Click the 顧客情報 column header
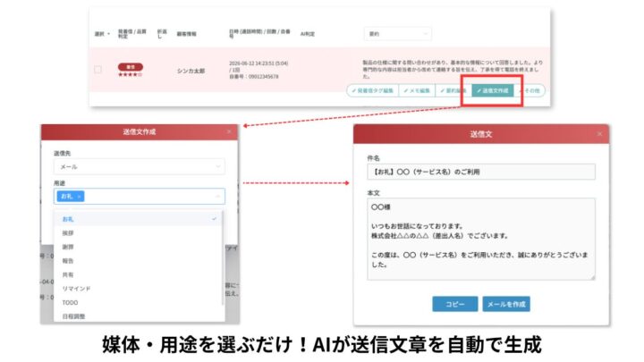 tap(186, 34)
